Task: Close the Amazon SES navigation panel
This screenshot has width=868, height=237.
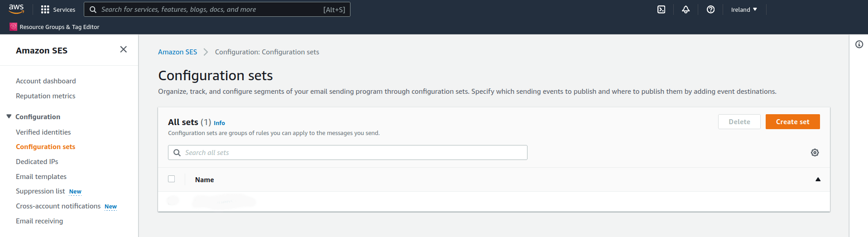Action: pos(123,49)
